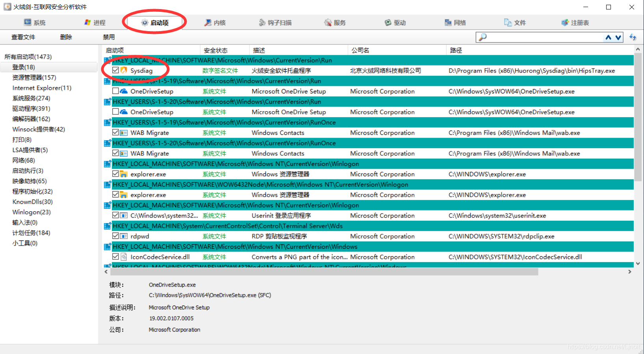Click the 删除 button
This screenshot has width=644, height=354.
pos(66,37)
